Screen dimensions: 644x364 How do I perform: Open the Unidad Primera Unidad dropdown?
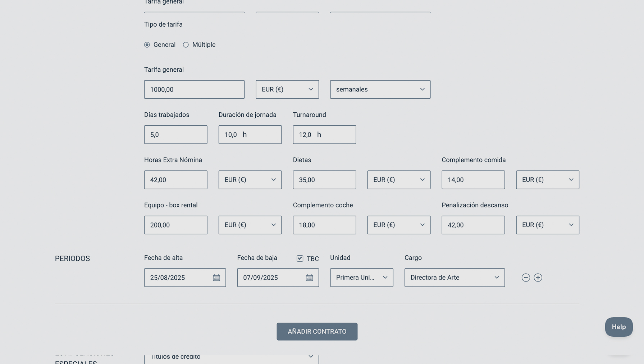(x=361, y=278)
